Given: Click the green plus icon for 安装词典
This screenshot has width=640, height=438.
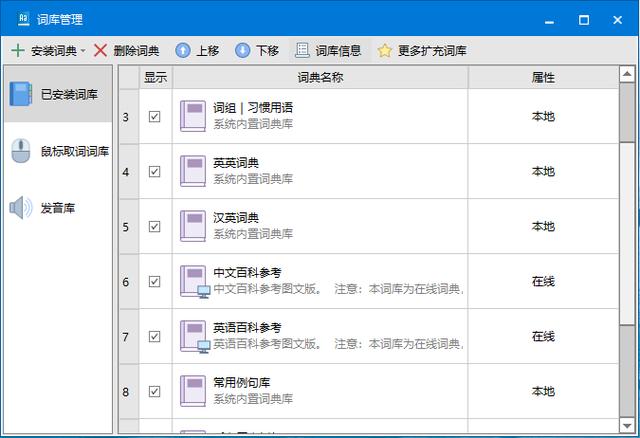Looking at the screenshot, I should [18, 51].
